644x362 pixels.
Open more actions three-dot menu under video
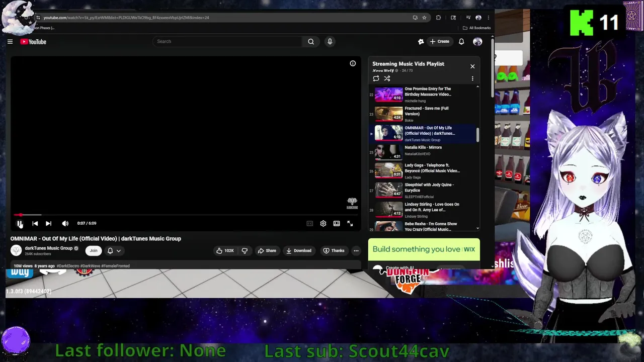(356, 250)
